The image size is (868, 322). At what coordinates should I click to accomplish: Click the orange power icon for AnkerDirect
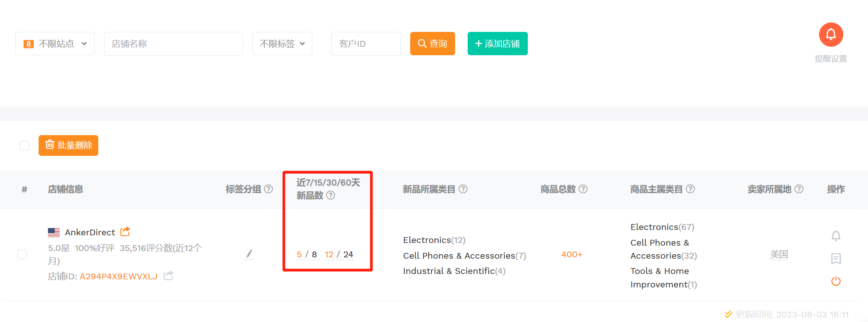tap(836, 281)
